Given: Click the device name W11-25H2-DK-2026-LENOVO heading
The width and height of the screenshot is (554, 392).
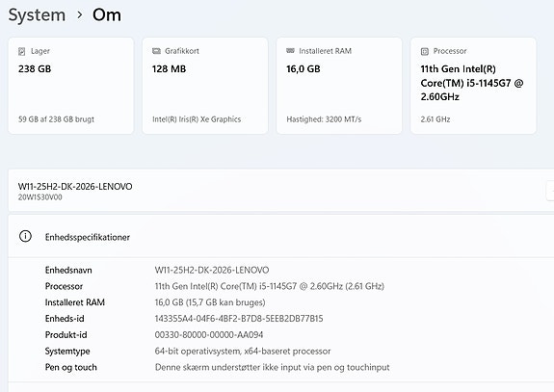Looking at the screenshot, I should [75, 187].
